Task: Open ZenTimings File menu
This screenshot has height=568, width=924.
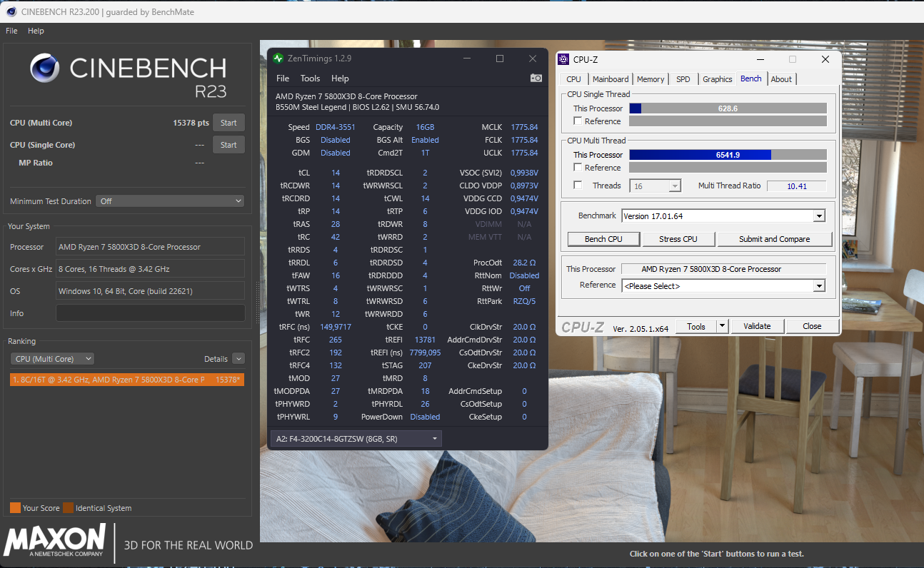Action: click(283, 78)
